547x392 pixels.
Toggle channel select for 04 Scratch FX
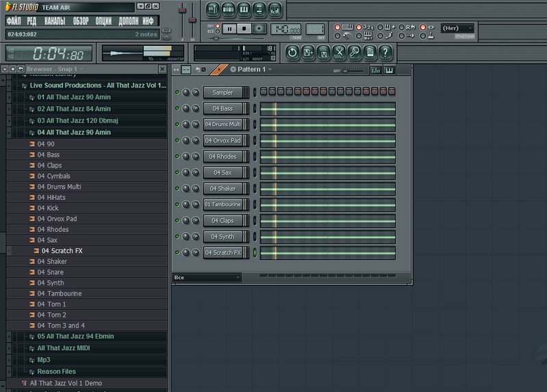(255, 253)
